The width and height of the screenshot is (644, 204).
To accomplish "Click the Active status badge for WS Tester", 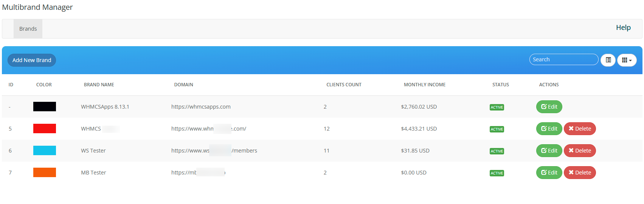I will (497, 151).
